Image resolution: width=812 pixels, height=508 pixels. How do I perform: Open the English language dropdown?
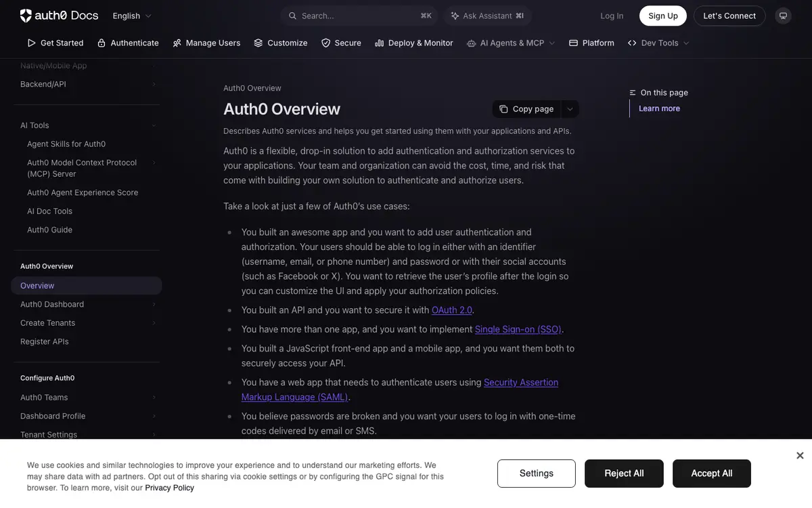132,16
